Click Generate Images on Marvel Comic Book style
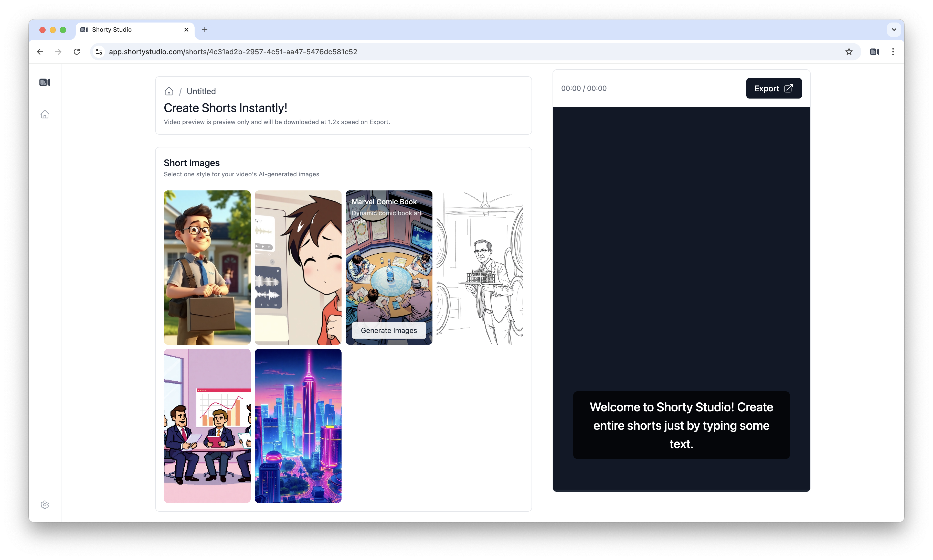The width and height of the screenshot is (933, 560). pos(388,330)
